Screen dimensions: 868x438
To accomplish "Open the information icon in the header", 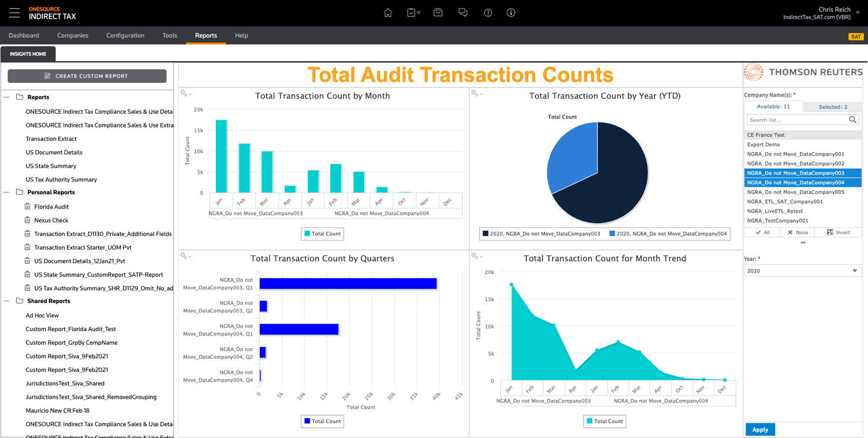I will 511,12.
